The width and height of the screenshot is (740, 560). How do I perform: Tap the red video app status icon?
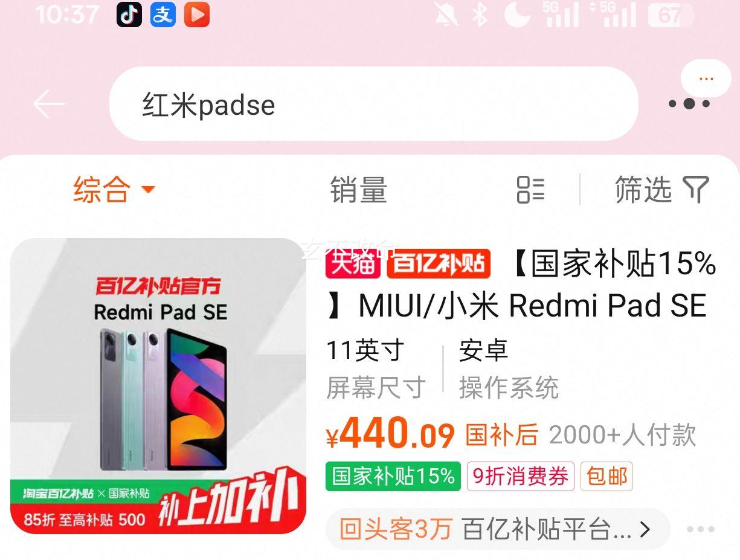(x=196, y=14)
